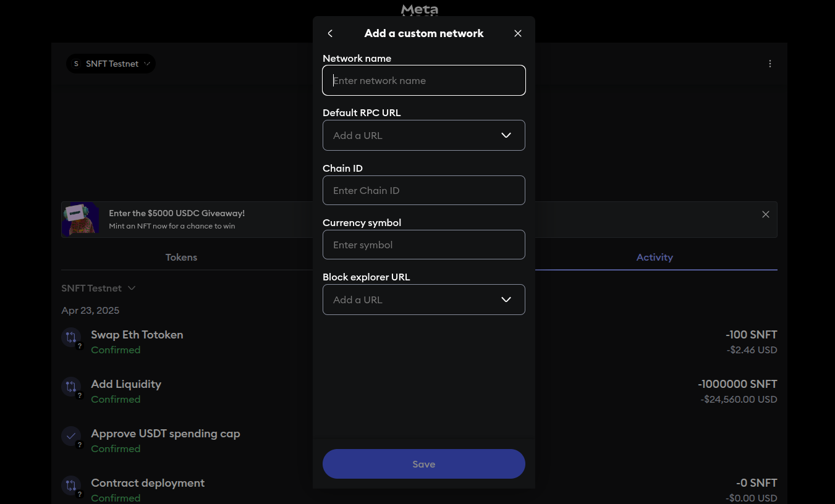The image size is (835, 504).
Task: Click the Add Liquidity transaction icon
Action: (x=71, y=387)
